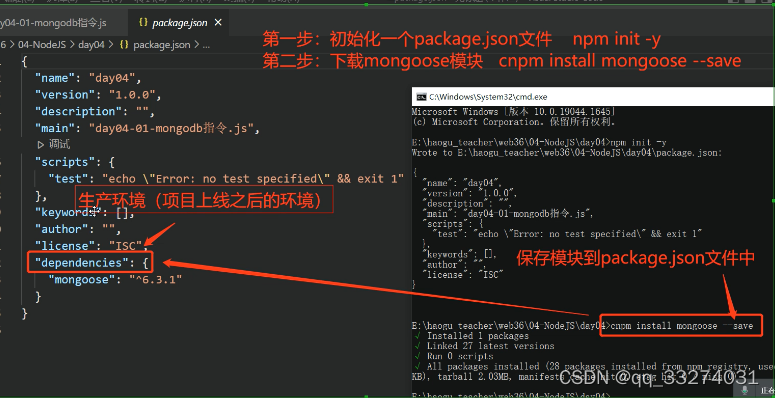Open the package.json breadcrumb item
The height and width of the screenshot is (398, 775).
[162, 44]
